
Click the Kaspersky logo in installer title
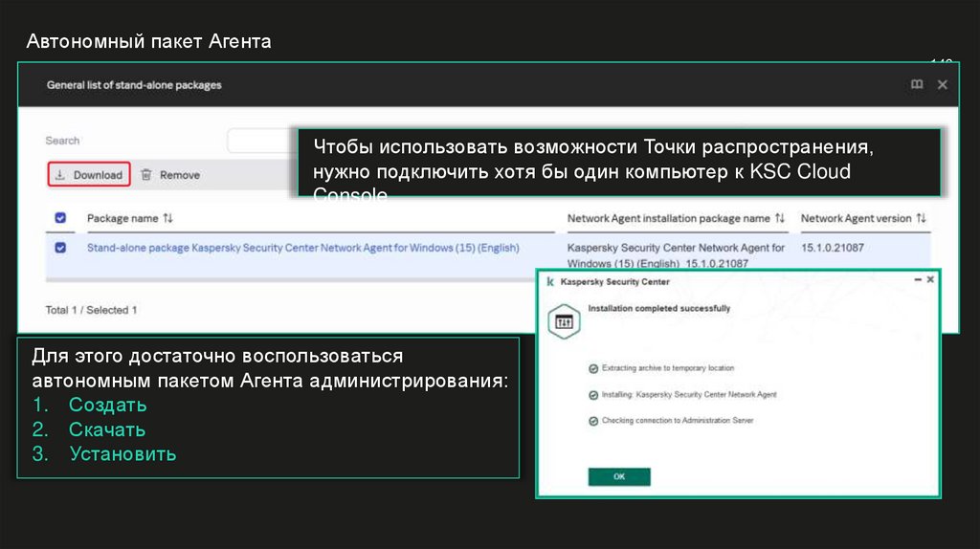[550, 282]
